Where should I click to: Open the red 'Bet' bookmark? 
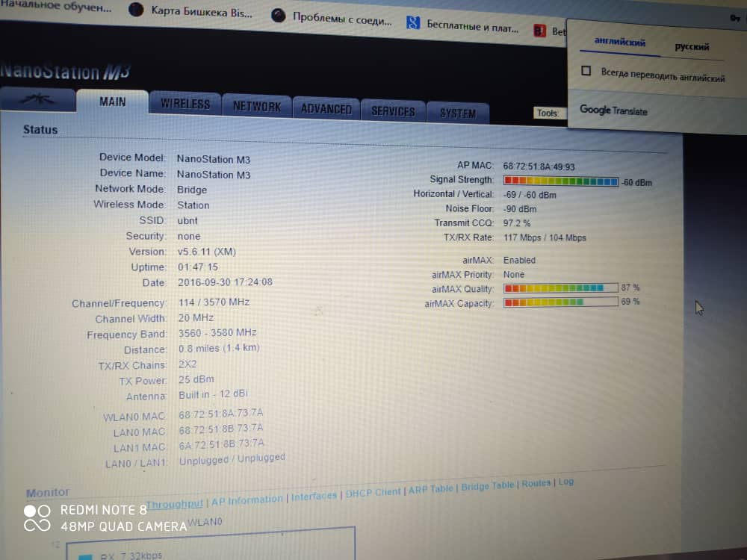pos(549,31)
